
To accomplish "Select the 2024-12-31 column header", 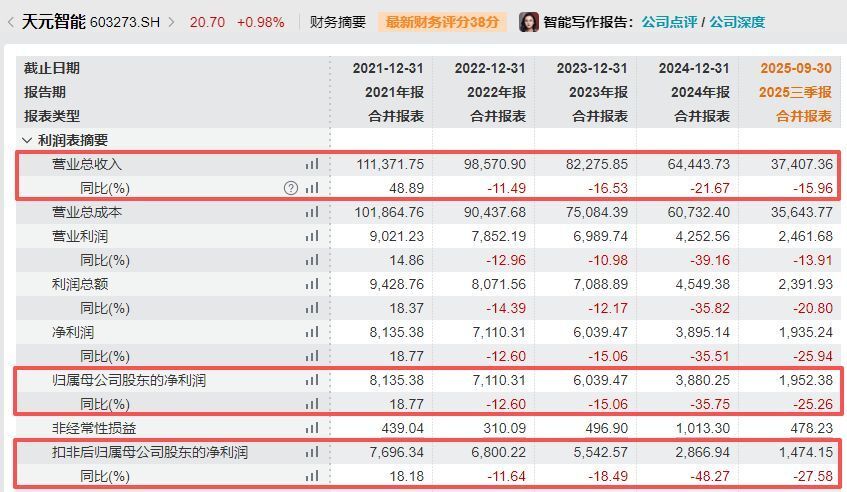I will click(x=694, y=68).
